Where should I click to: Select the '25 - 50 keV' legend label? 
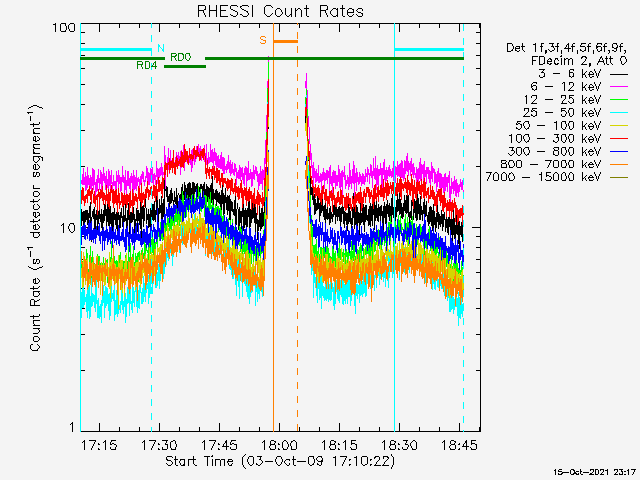(x=562, y=113)
